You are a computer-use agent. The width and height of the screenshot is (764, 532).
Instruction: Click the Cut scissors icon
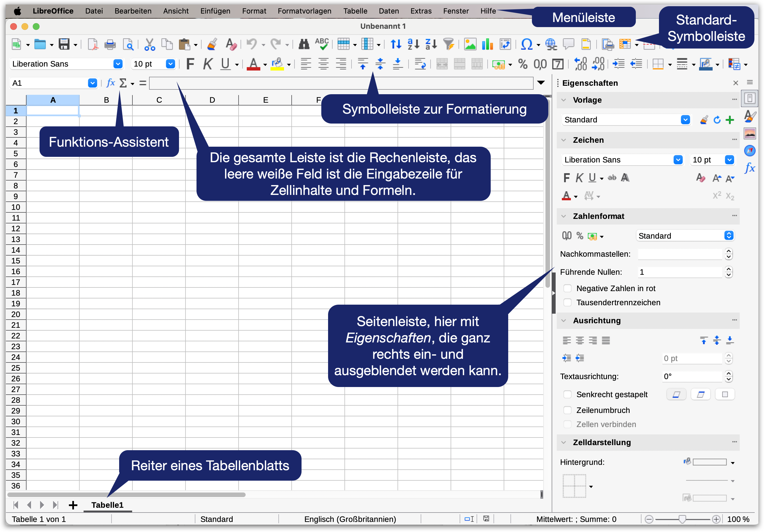[x=149, y=44]
